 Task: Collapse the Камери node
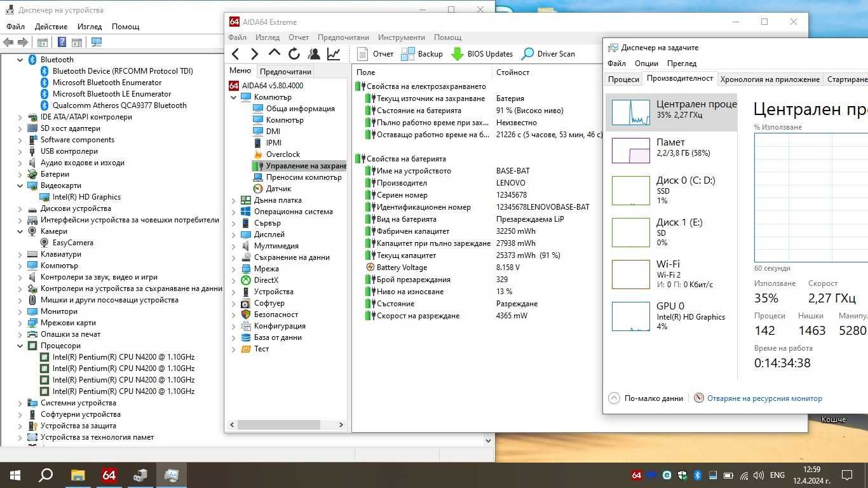coord(20,231)
